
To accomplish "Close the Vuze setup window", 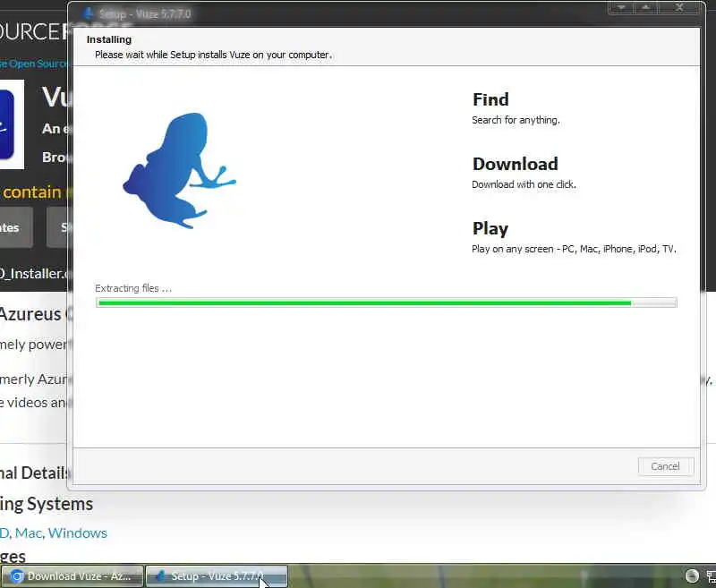I will pyautogui.click(x=680, y=7).
